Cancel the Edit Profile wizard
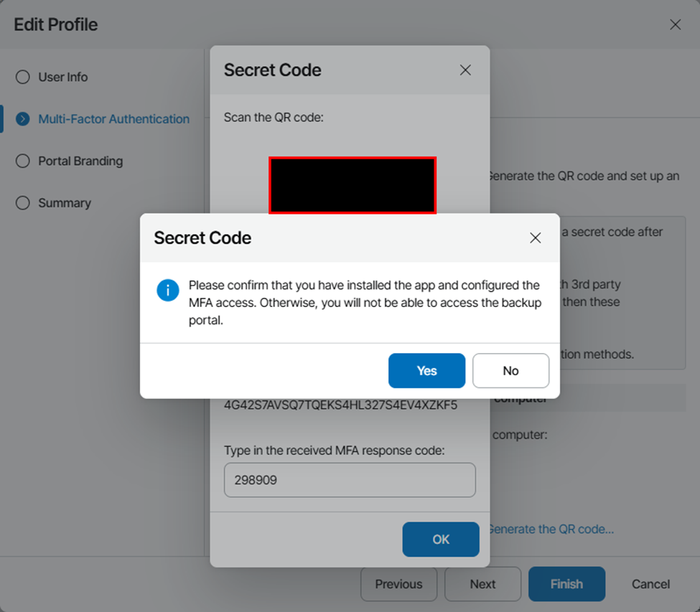 (650, 584)
